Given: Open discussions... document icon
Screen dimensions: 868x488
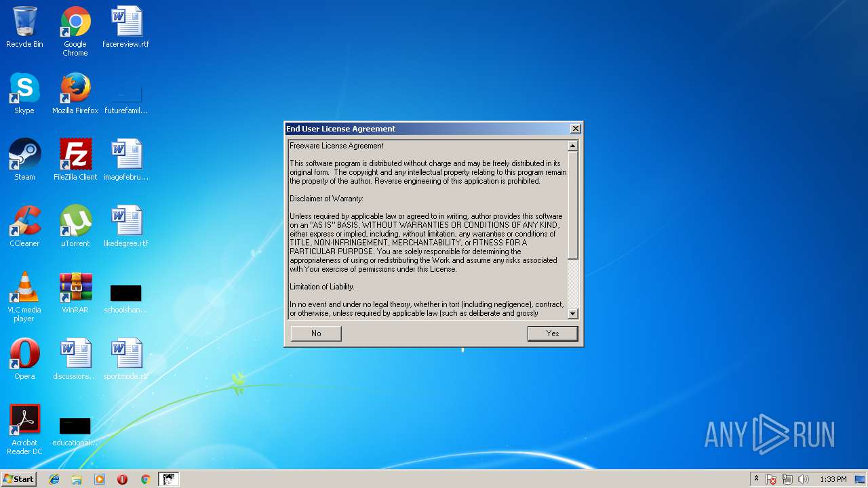Looking at the screenshot, I should point(75,359).
